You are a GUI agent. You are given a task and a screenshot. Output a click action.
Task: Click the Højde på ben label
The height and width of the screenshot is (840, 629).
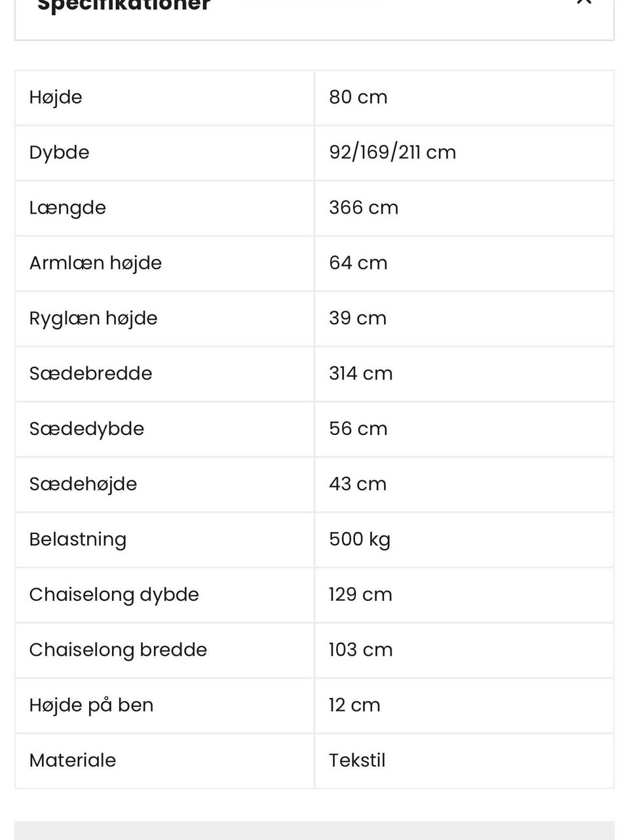pyautogui.click(x=91, y=705)
